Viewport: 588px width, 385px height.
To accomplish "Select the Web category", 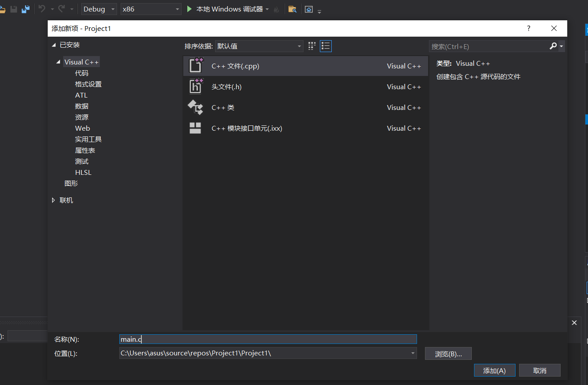I will 83,128.
